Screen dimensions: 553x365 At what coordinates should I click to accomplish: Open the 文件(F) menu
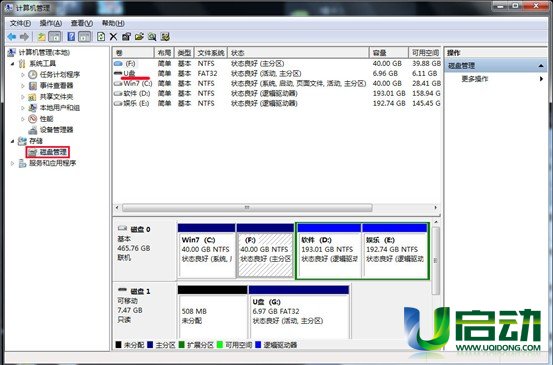[20, 23]
